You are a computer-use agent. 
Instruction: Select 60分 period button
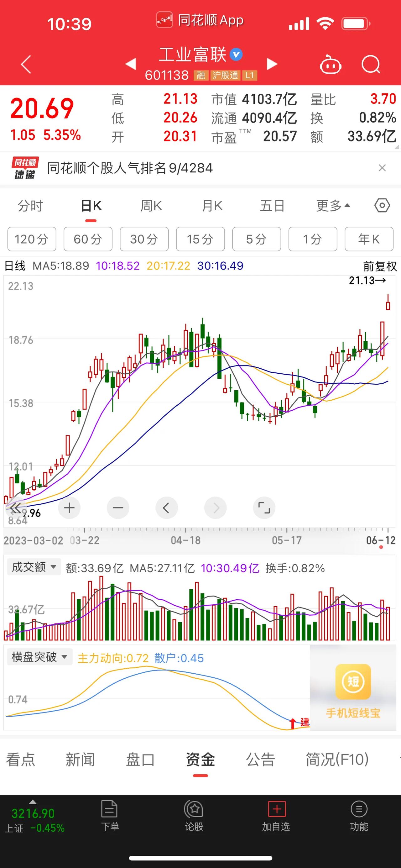tap(88, 239)
